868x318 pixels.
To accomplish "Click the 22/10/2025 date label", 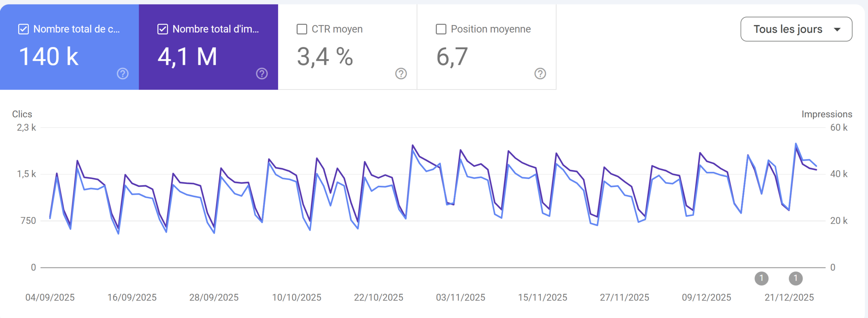I will (x=378, y=297).
